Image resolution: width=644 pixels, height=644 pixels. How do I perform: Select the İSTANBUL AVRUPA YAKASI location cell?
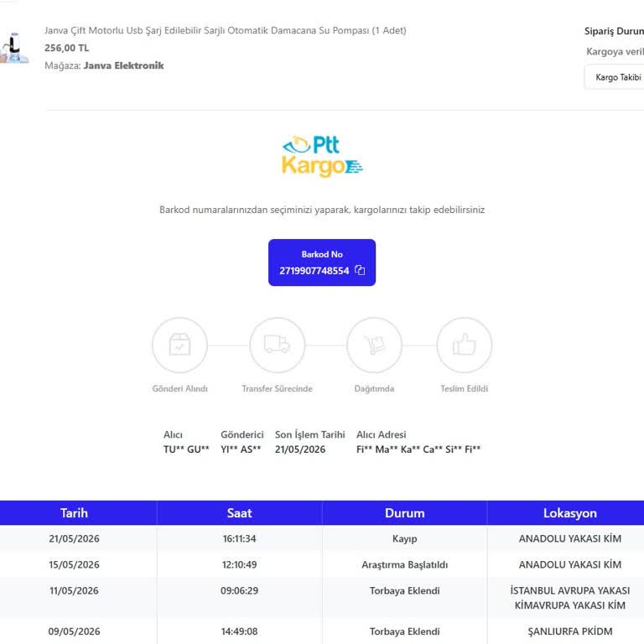click(569, 598)
